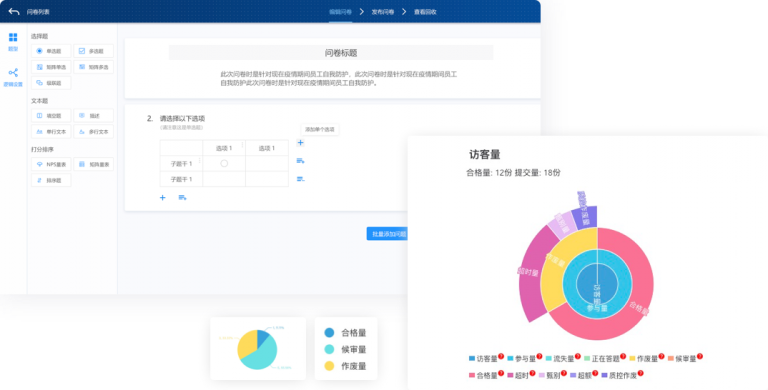Click help badge next to 参与量 legend
This screenshot has height=390, width=768.
click(539, 356)
